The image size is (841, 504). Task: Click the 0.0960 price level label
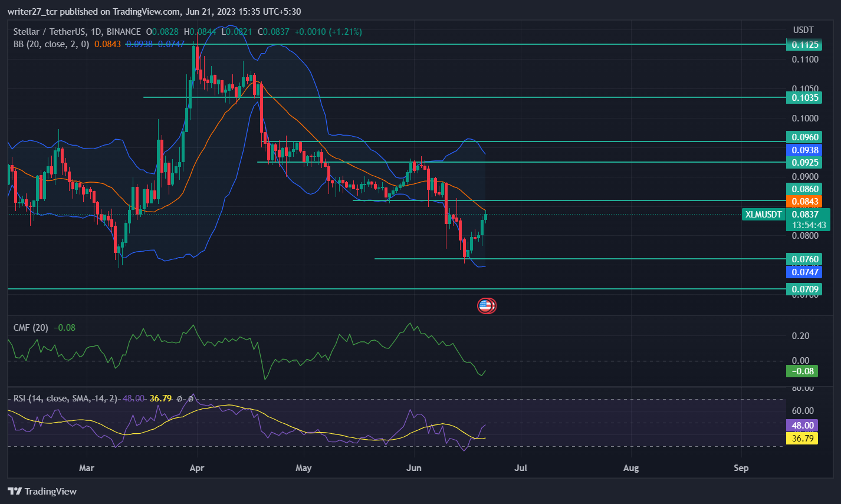click(804, 137)
